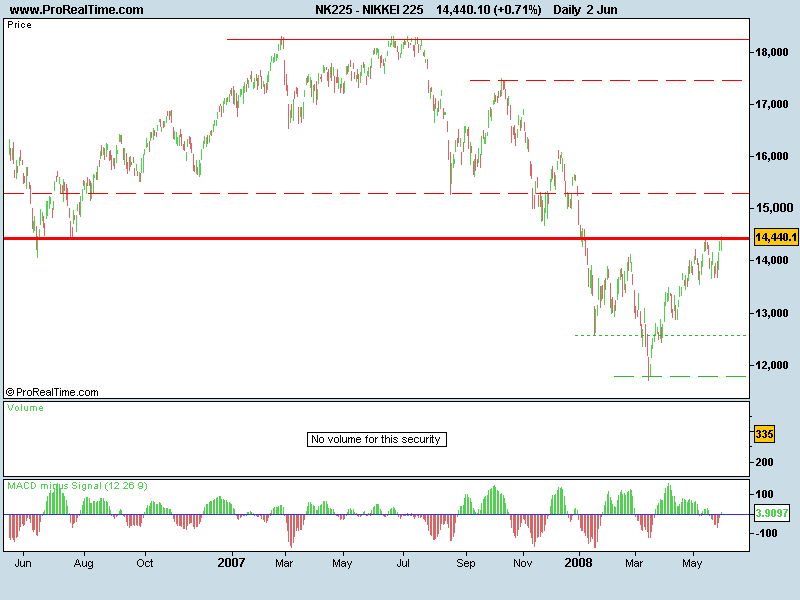Image resolution: width=800 pixels, height=600 pixels.
Task: Click the green 3.9097 MACD value tag
Action: pos(771,513)
